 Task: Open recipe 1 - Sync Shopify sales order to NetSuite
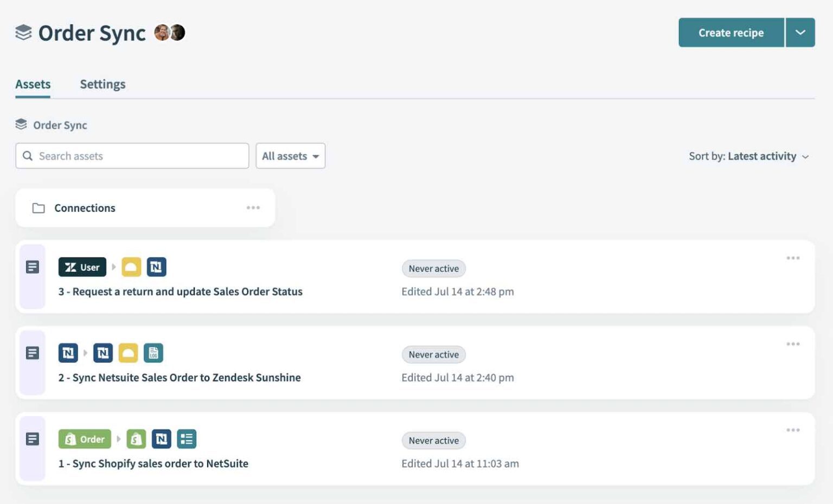point(153,463)
